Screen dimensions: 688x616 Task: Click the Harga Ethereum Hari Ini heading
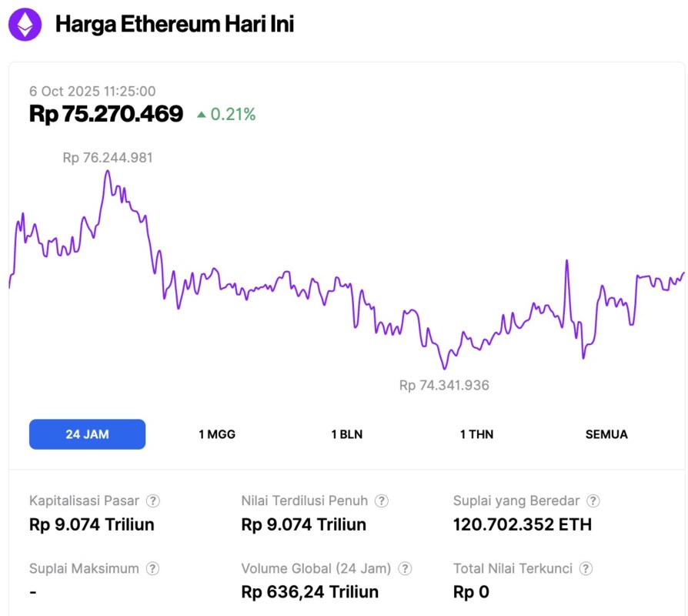(175, 25)
